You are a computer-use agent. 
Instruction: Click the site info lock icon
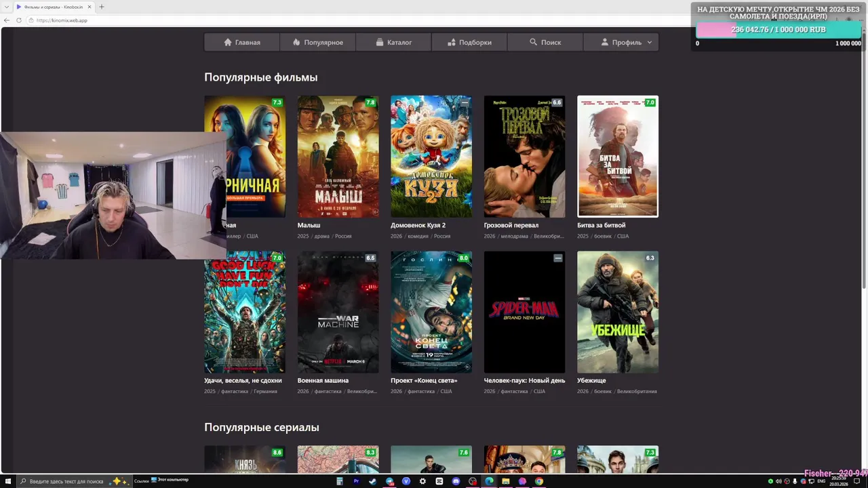point(31,20)
